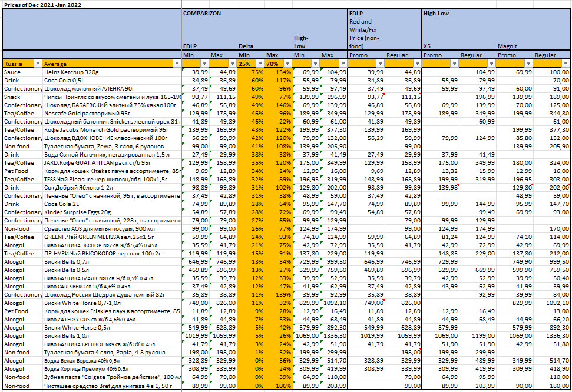Click the 'GREENF.Чай GREEN MELISSA' product cell

112,237
